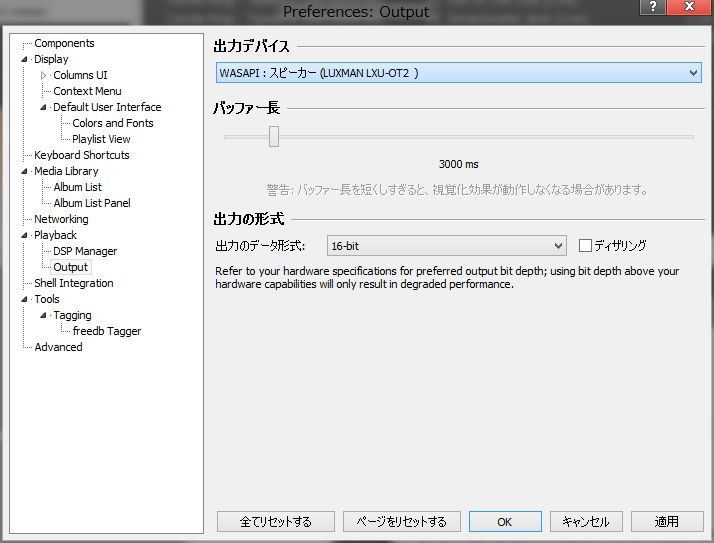
Task: Open Shell Integration settings
Action: coord(74,283)
